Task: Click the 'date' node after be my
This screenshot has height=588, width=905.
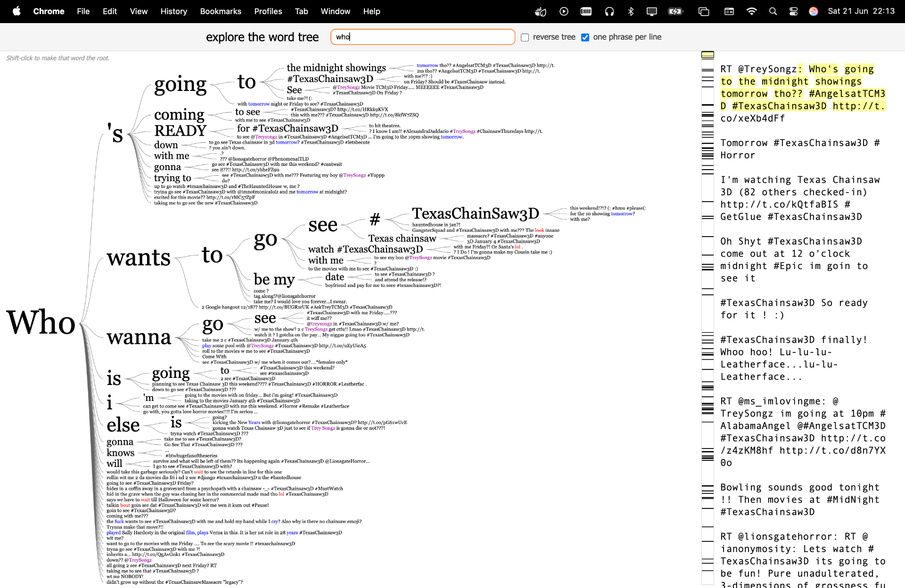Action: pos(335,277)
